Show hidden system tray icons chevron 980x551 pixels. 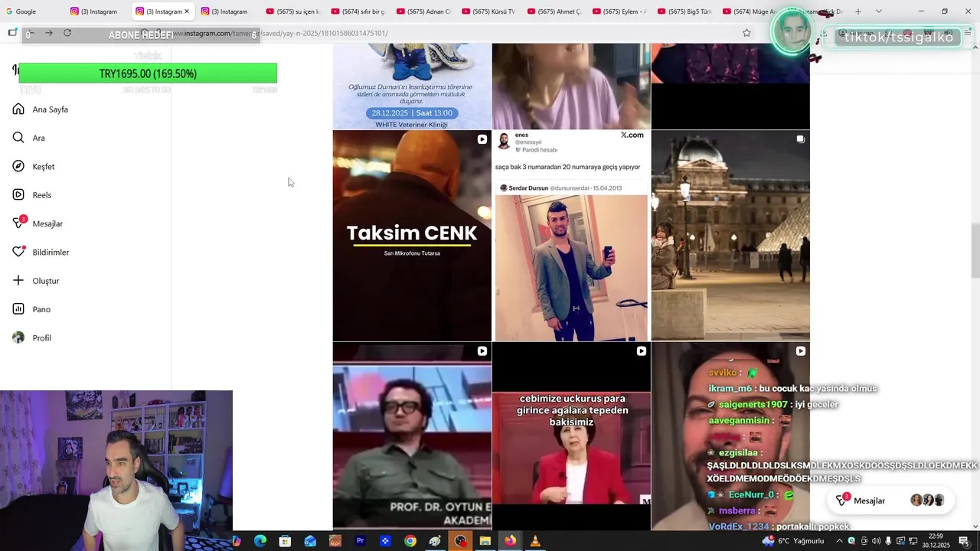pyautogui.click(x=839, y=541)
